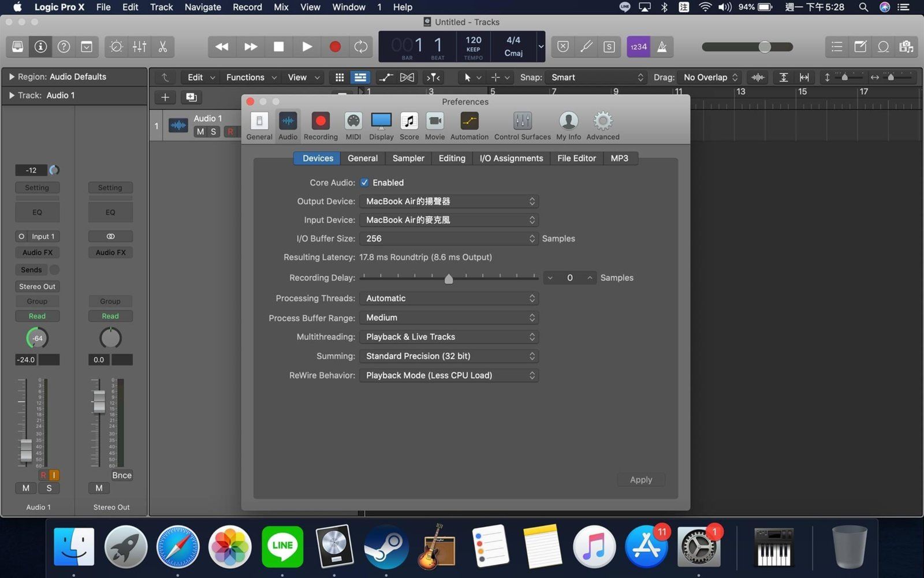Screen dimensions: 924x578
Task: Open the Tuner button
Action: [x=586, y=47]
